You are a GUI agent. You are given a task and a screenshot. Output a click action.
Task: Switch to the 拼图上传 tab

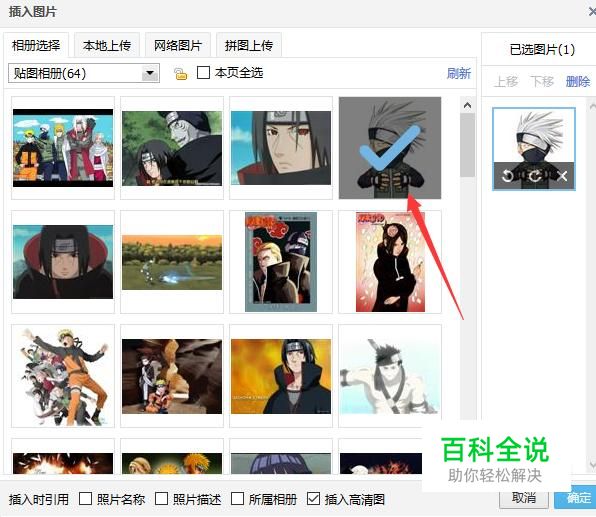(x=249, y=46)
